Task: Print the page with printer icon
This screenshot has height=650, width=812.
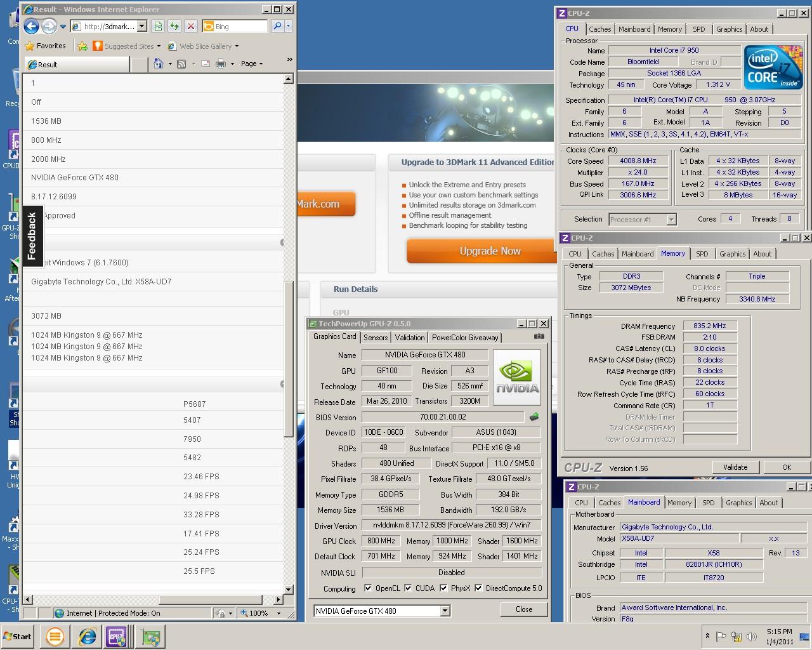Action: pyautogui.click(x=221, y=63)
